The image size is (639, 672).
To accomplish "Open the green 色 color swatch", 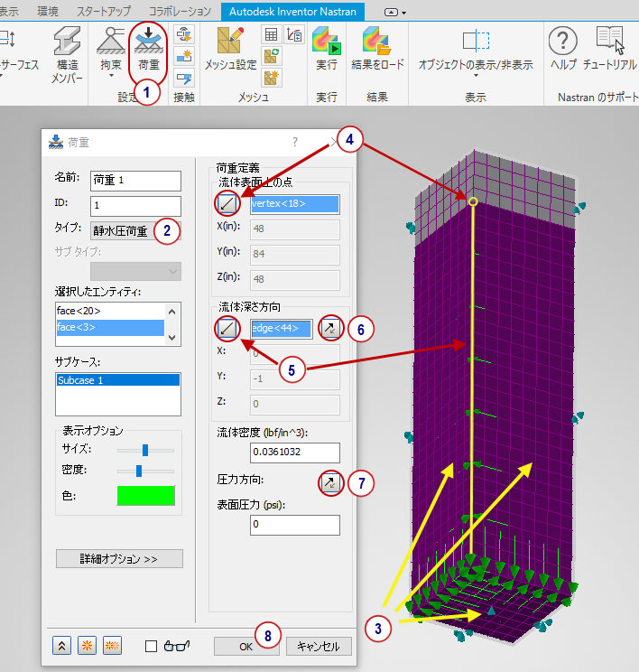I will pyautogui.click(x=146, y=496).
